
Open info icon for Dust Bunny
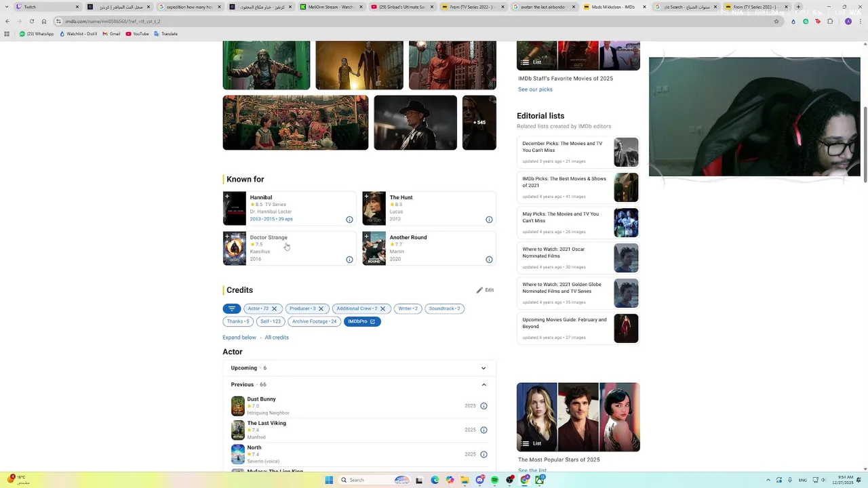click(x=484, y=406)
